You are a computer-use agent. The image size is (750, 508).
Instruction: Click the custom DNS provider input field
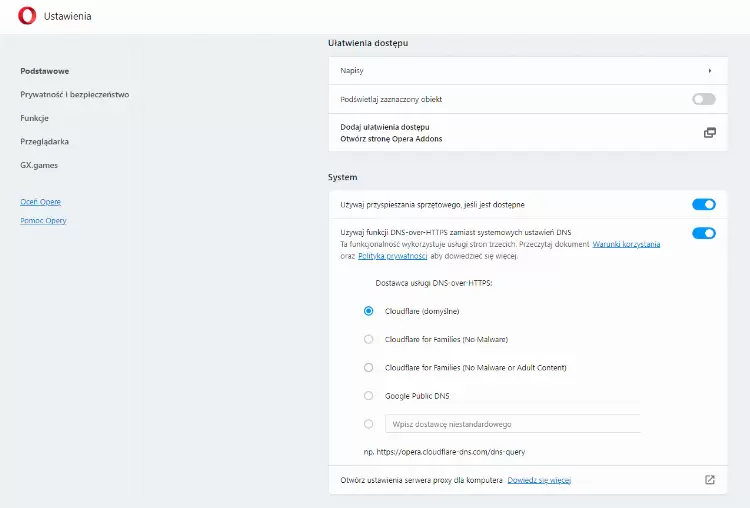point(513,424)
